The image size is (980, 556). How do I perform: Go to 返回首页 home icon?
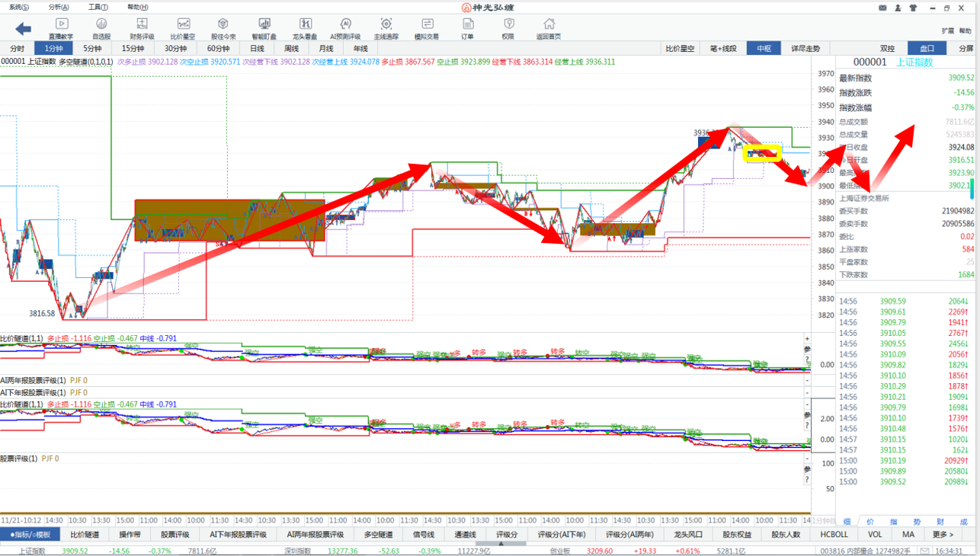tap(548, 29)
